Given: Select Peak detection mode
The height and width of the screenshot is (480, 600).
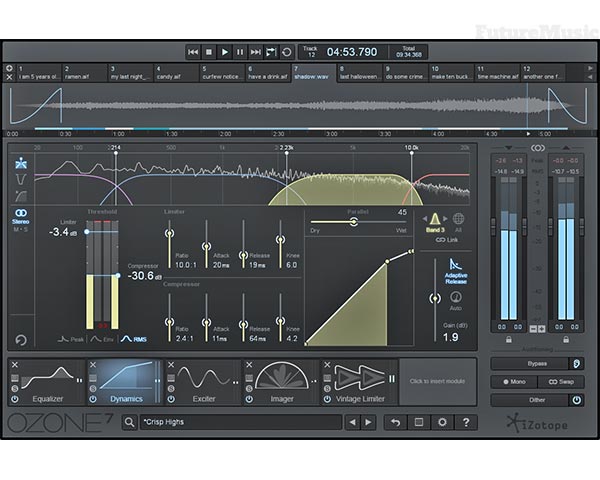Looking at the screenshot, I should pyautogui.click(x=71, y=339).
